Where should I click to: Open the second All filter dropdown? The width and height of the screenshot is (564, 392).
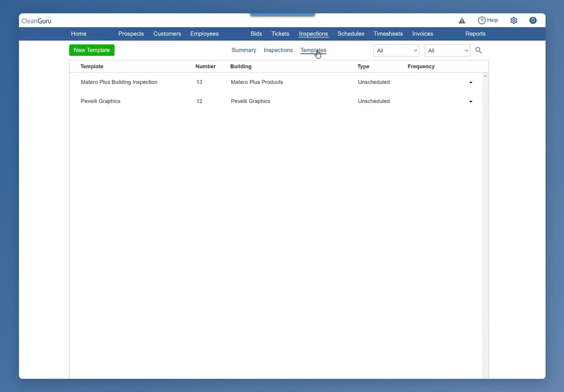[x=447, y=50]
